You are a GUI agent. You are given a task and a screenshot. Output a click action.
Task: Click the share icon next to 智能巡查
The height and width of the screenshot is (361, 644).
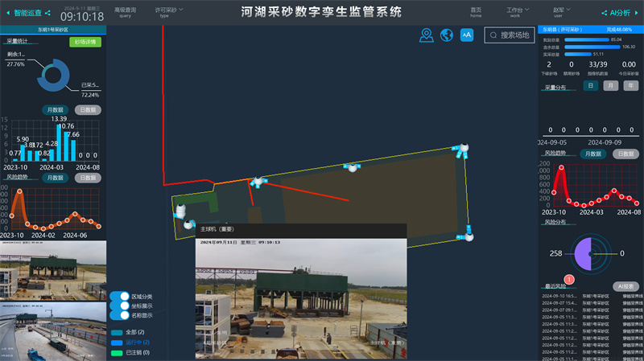tap(47, 13)
